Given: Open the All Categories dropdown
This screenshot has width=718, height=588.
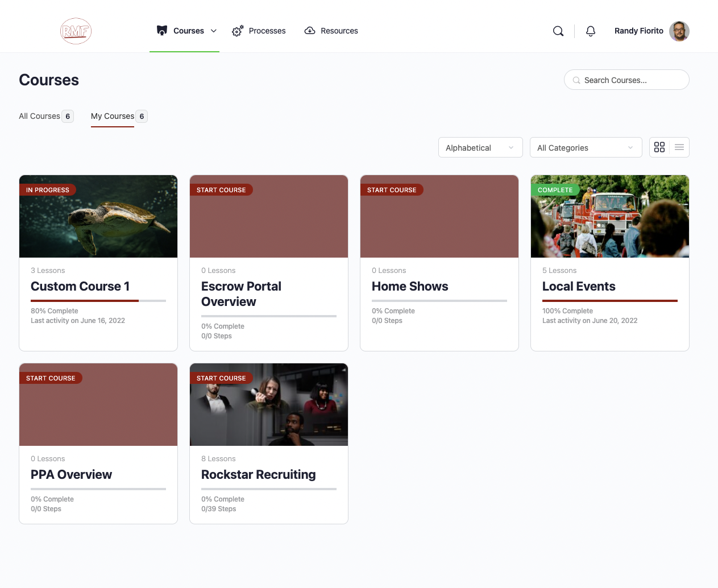Looking at the screenshot, I should pyautogui.click(x=586, y=147).
